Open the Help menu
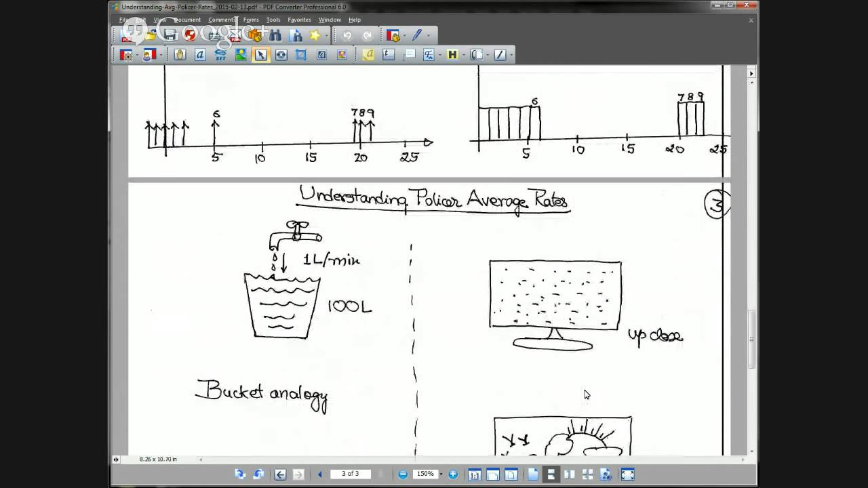 pyautogui.click(x=355, y=20)
